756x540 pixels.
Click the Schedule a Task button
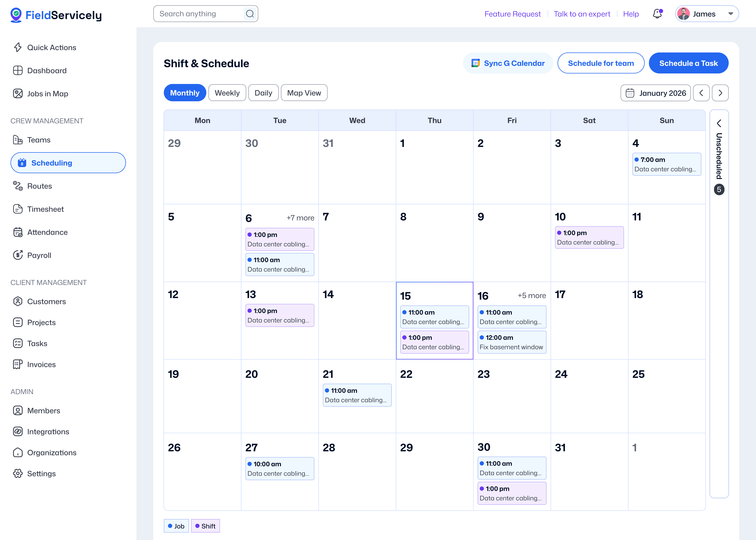(x=688, y=63)
